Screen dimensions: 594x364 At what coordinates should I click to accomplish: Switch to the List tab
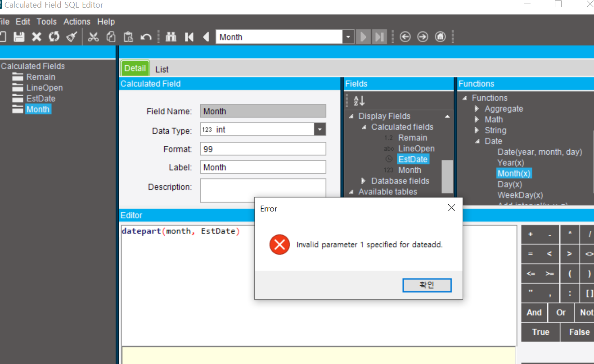(162, 69)
